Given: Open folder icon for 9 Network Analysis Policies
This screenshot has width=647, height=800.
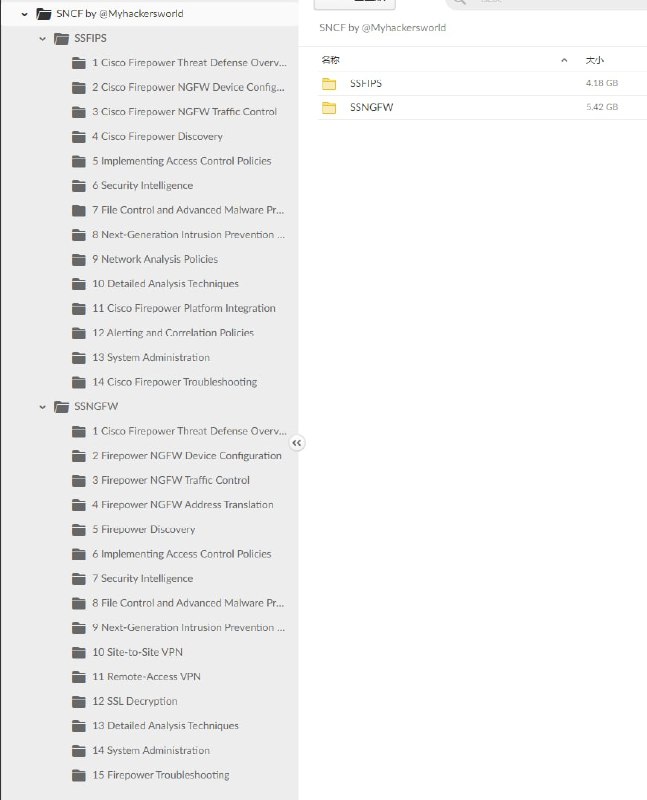Looking at the screenshot, I should click(x=79, y=260).
